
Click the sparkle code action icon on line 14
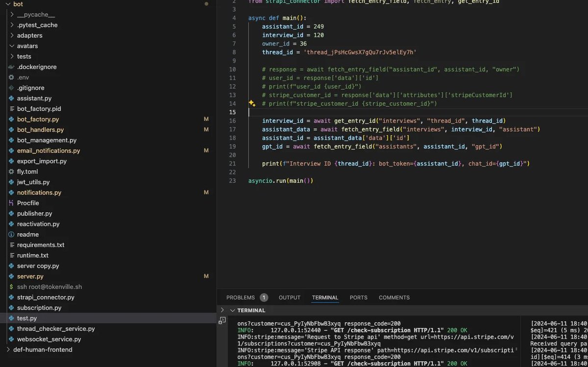coord(252,103)
